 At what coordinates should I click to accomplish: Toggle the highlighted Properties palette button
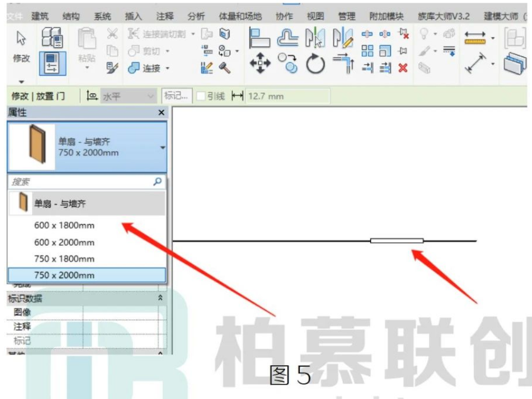point(52,63)
